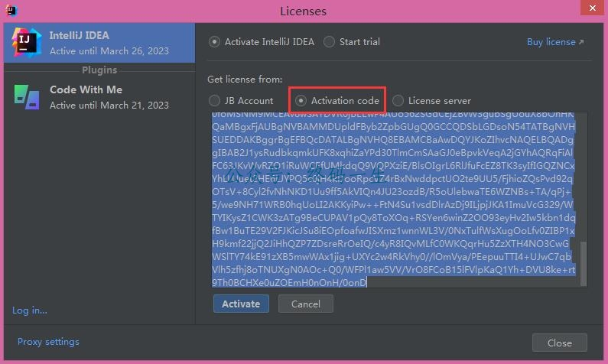Click the Code With Me plugin icon
Screen dimensions: 608x364
tap(27, 97)
